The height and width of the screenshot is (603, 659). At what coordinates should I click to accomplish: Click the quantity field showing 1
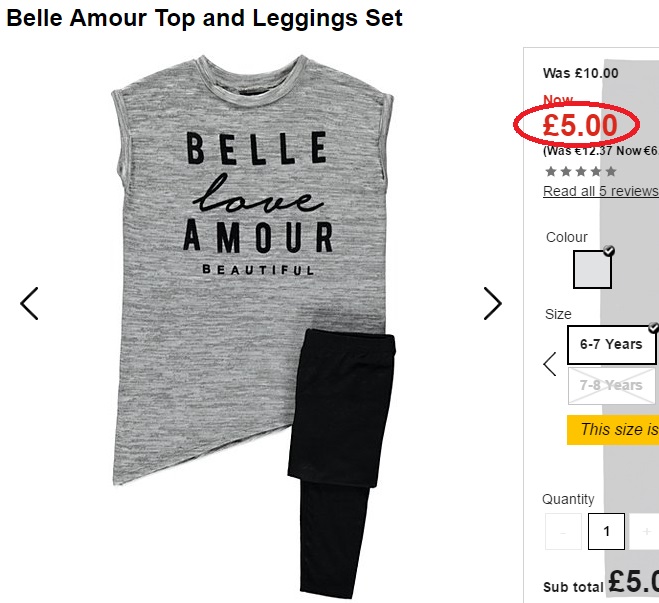pyautogui.click(x=606, y=532)
